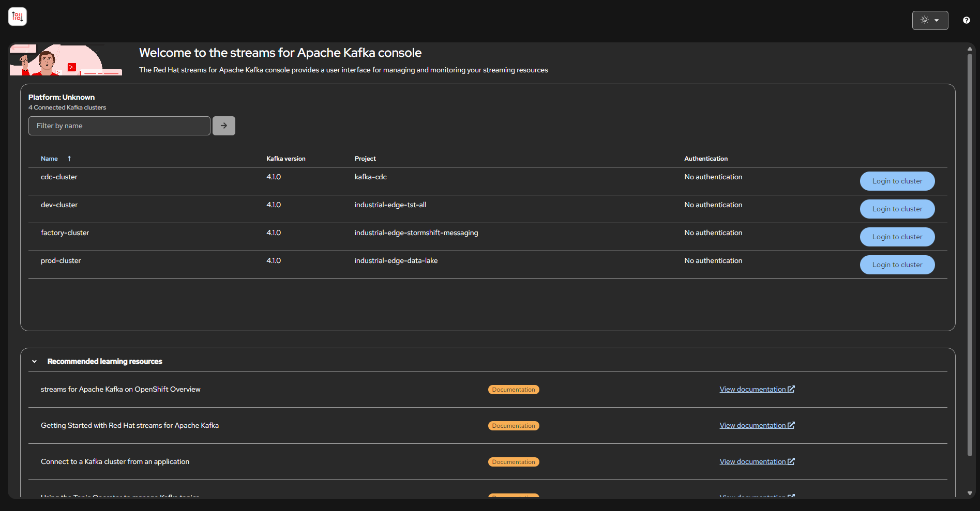Sort by Name column arrow icon
The height and width of the screenshot is (511, 980).
point(69,159)
